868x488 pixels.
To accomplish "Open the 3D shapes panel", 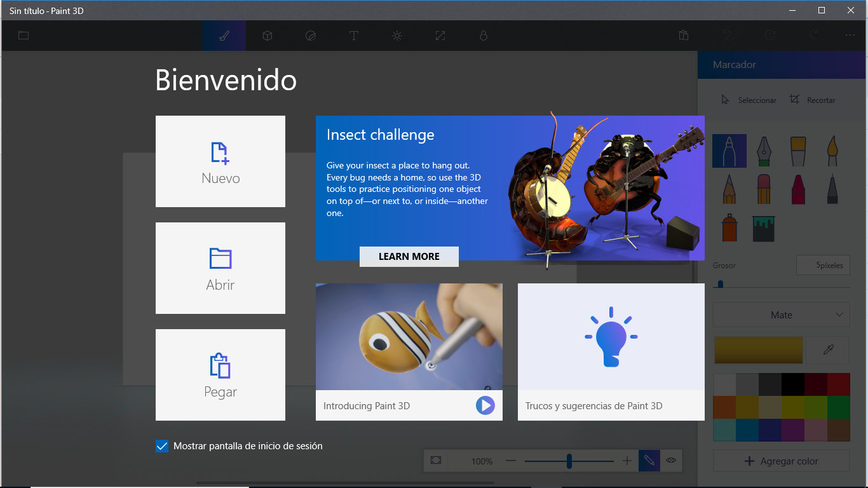I will tap(267, 36).
